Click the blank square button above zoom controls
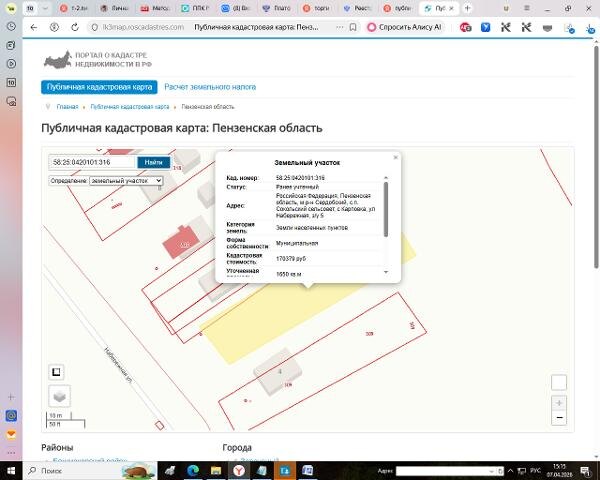 (x=559, y=382)
